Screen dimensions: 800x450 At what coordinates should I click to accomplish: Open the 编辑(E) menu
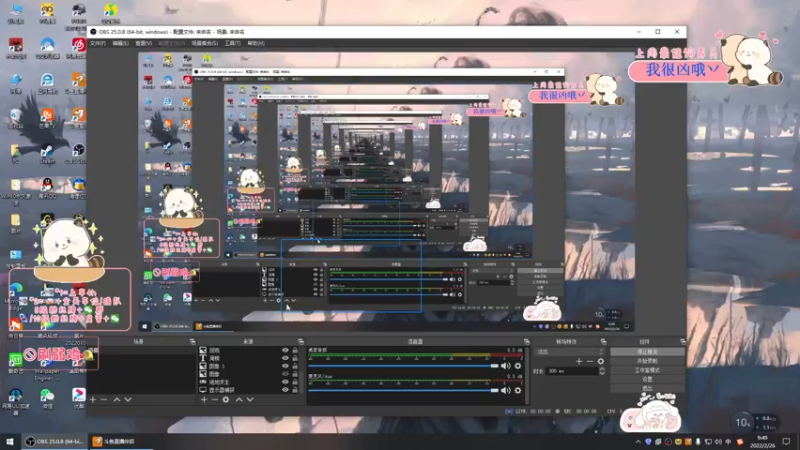pyautogui.click(x=120, y=43)
